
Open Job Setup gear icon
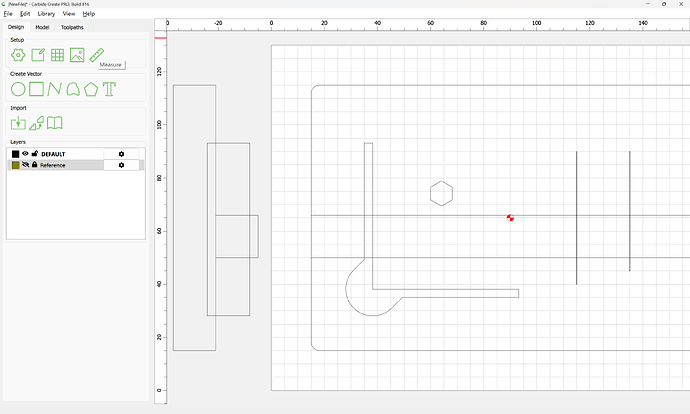(x=18, y=55)
